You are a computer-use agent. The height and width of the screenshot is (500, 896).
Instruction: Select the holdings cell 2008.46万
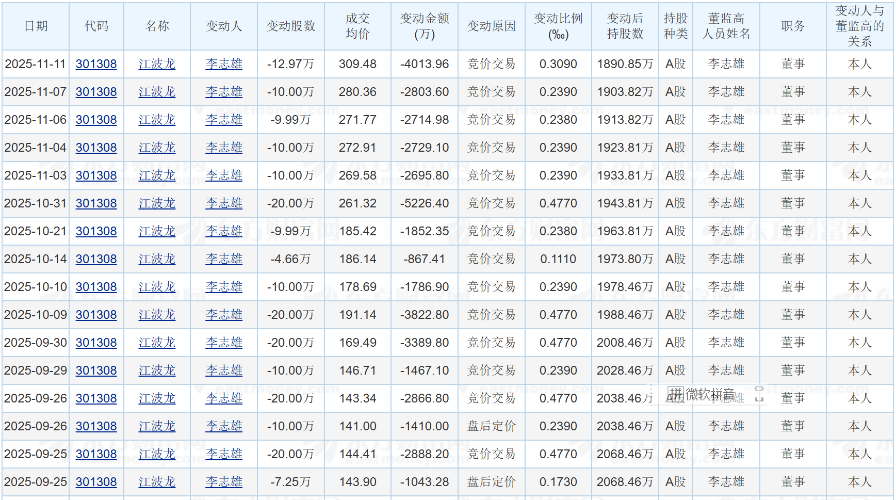click(625, 343)
